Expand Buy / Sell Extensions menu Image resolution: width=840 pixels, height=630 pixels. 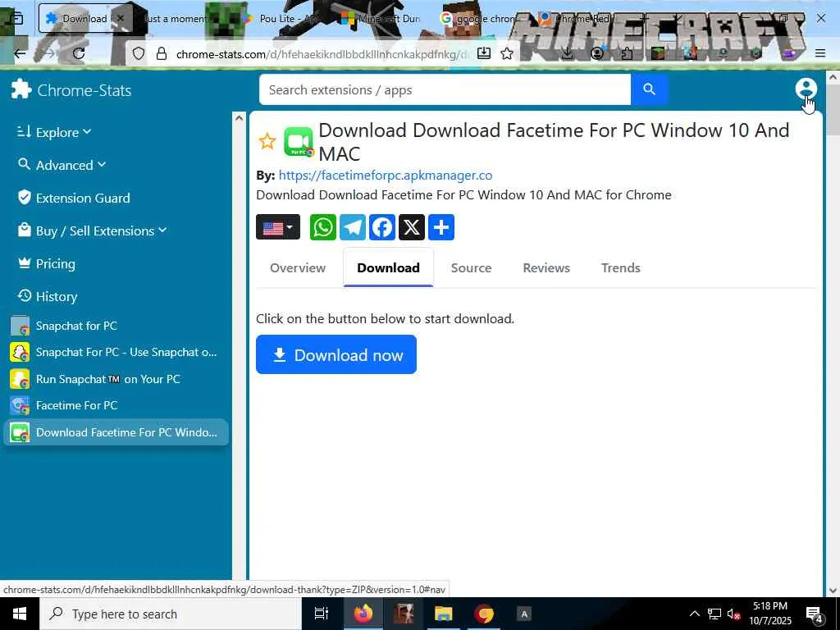pyautogui.click(x=92, y=231)
